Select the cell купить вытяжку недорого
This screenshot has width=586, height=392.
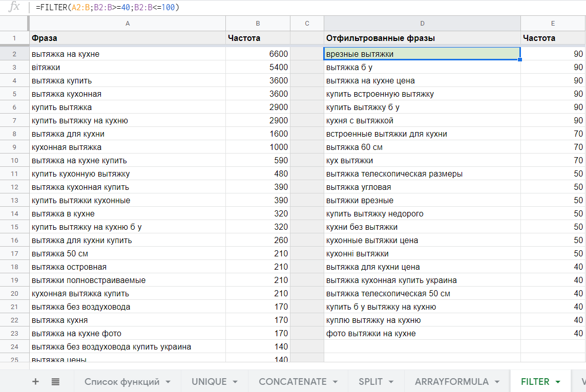[422, 214]
